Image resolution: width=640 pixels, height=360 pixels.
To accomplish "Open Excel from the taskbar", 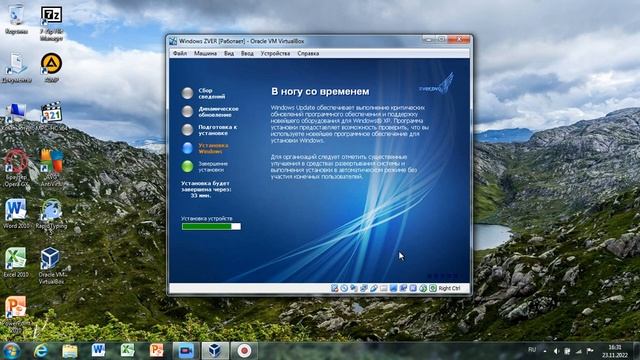I will click(x=127, y=351).
